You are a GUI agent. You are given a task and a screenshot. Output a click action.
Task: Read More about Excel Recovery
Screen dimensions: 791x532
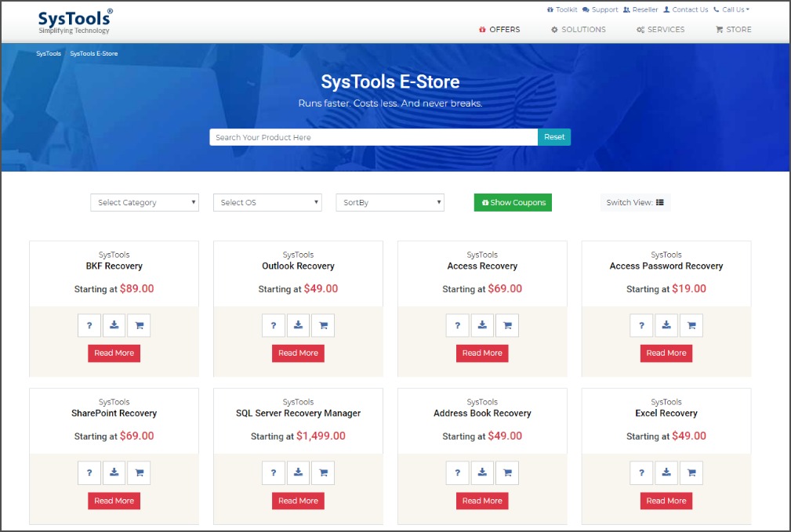(x=666, y=501)
